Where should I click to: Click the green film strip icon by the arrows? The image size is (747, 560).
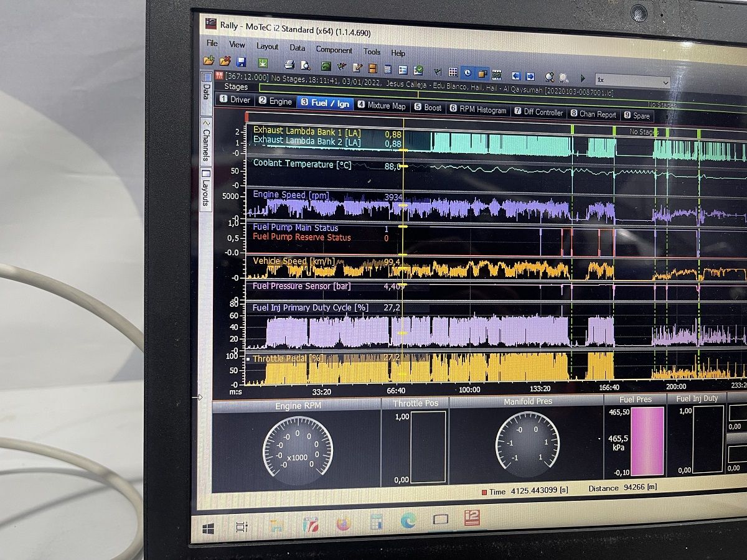coord(497,74)
